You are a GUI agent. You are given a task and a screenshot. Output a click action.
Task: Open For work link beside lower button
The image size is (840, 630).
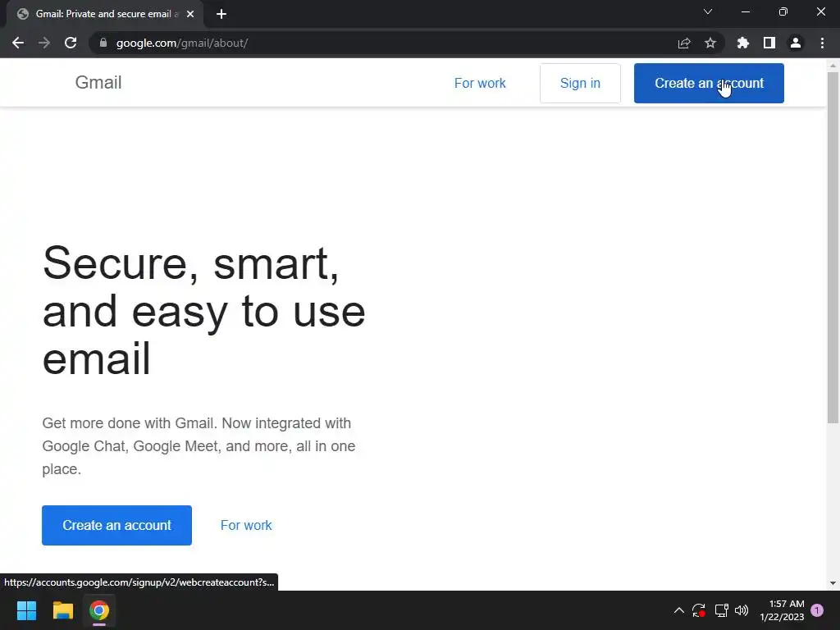(x=246, y=525)
